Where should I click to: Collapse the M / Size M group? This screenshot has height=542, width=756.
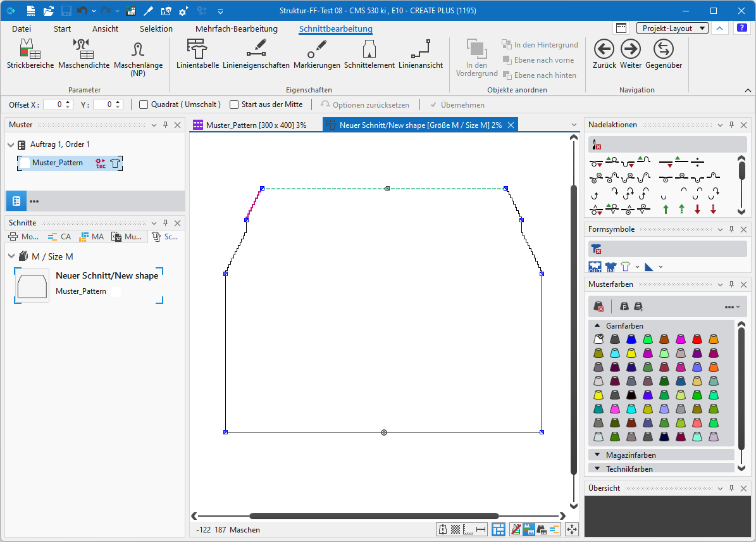(11, 256)
